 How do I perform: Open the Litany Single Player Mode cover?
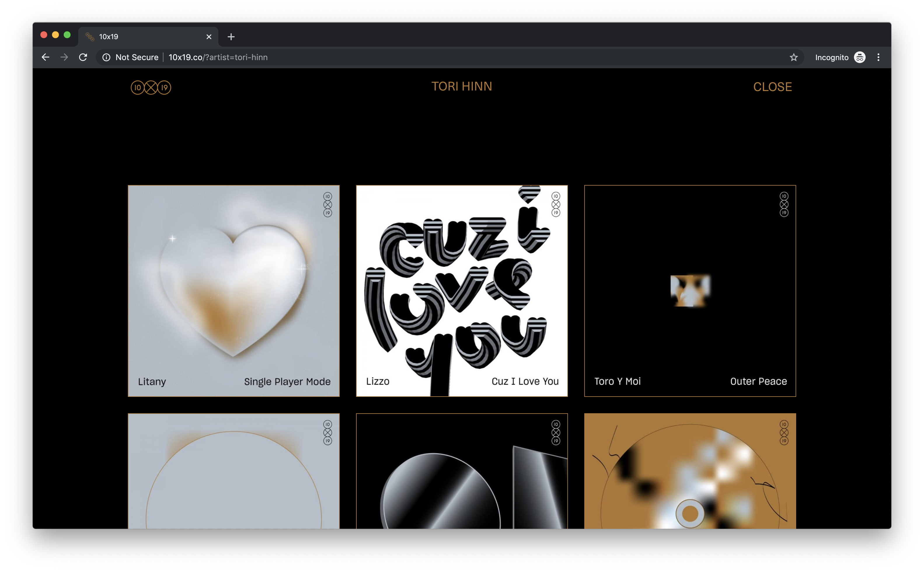pos(233,291)
